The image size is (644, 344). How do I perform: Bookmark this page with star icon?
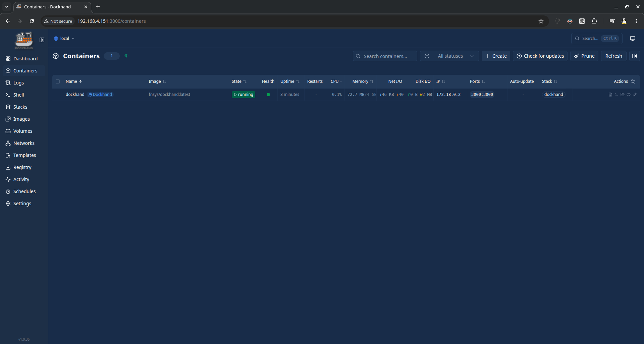coord(541,21)
